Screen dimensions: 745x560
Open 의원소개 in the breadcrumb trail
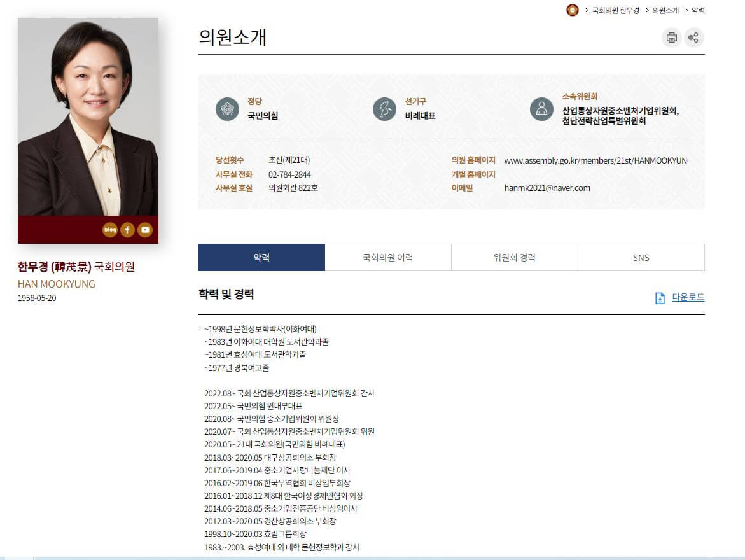(665, 10)
